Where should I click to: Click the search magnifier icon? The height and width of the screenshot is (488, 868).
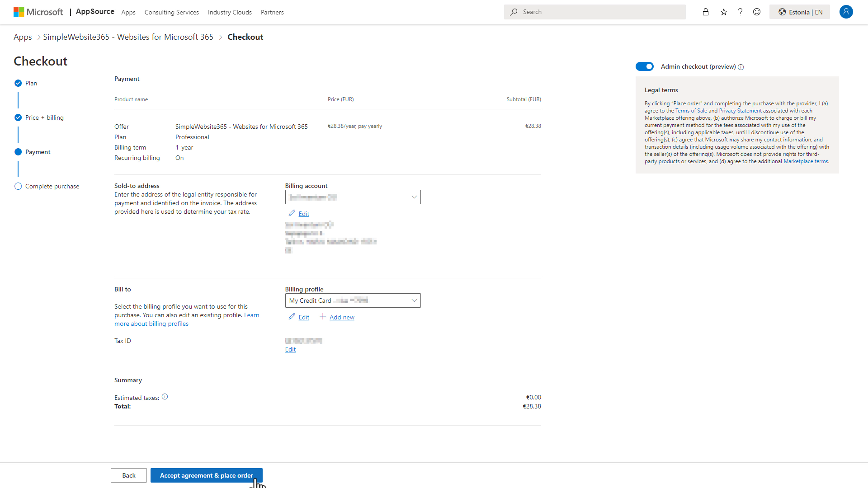click(x=514, y=12)
